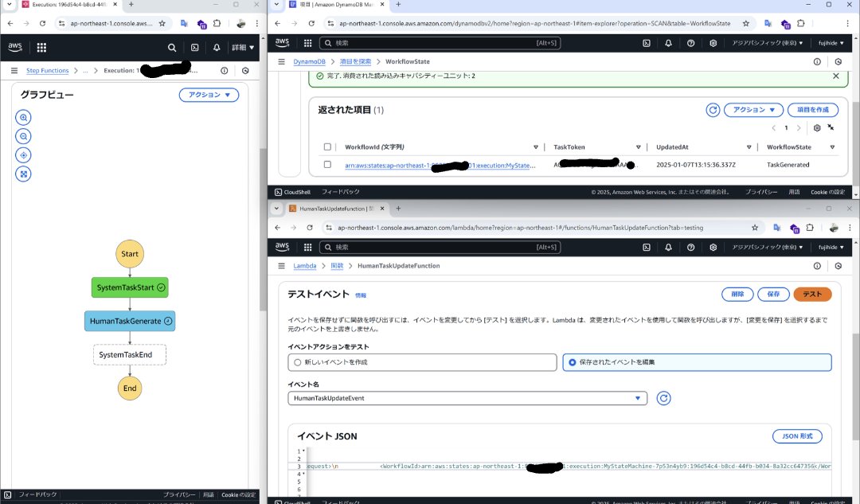Screen dimensions: 860x504
Task: Open Step Functions side navigation hamburger
Action: coord(14,70)
